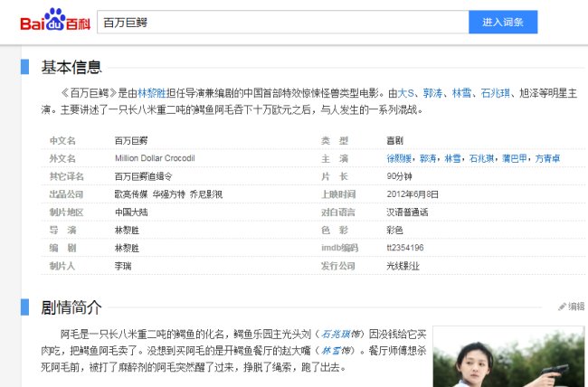Open 林雪 link in 主演 row
The width and height of the screenshot is (588, 387).
452,158
